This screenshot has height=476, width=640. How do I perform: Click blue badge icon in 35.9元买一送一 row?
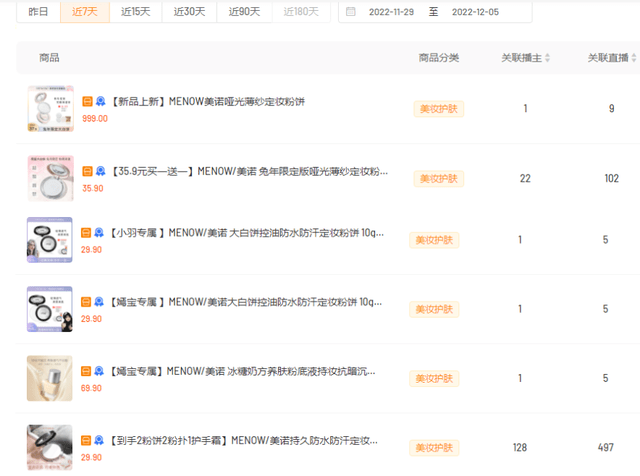point(100,171)
